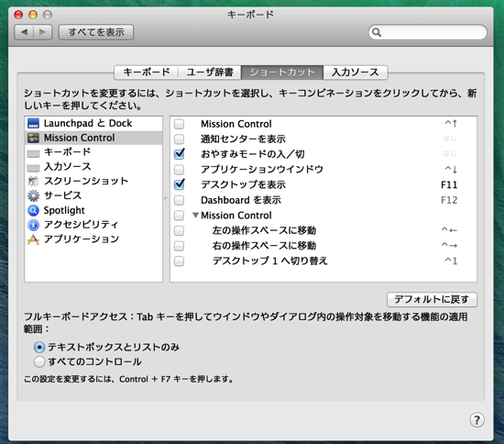Click the Launchpad と Dock category icon
Viewport: 504px width, 444px height.
(33, 123)
